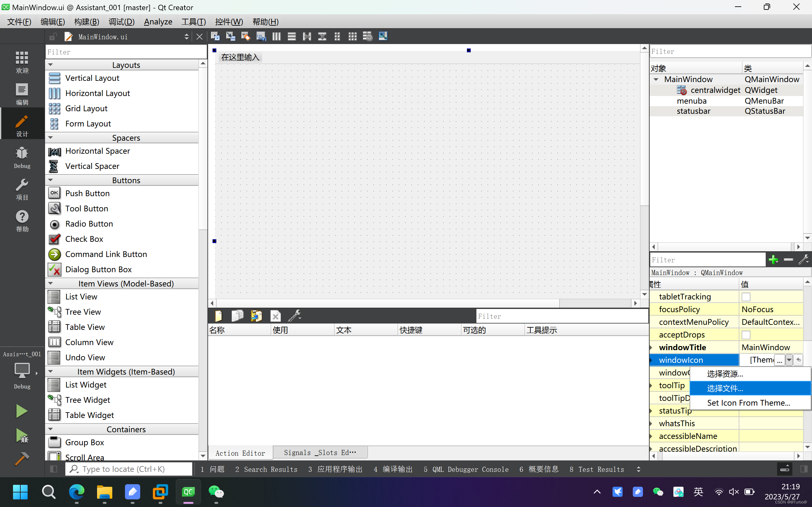Viewport: 812px width, 507px height.
Task: Open windowIcon value dropdown arrow
Action: tap(789, 360)
